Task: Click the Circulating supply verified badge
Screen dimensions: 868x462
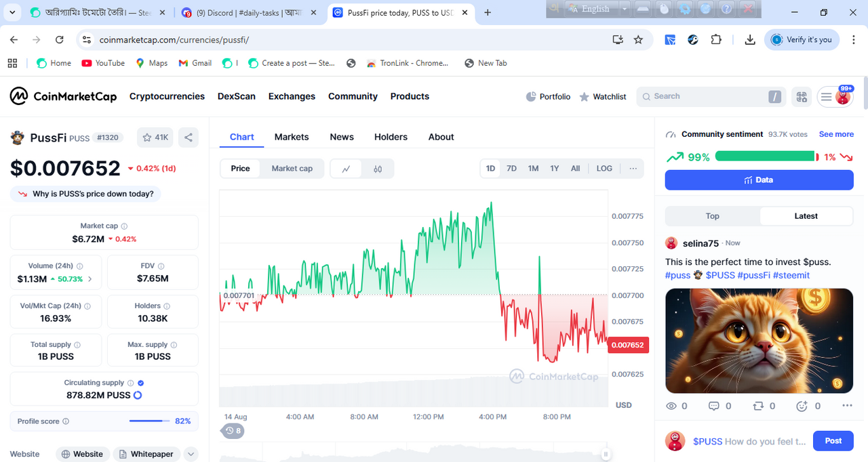Action: click(141, 383)
